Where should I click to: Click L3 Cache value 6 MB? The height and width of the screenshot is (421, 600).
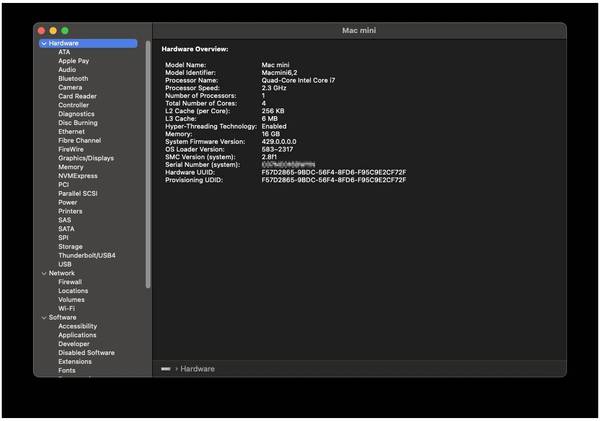(x=270, y=119)
